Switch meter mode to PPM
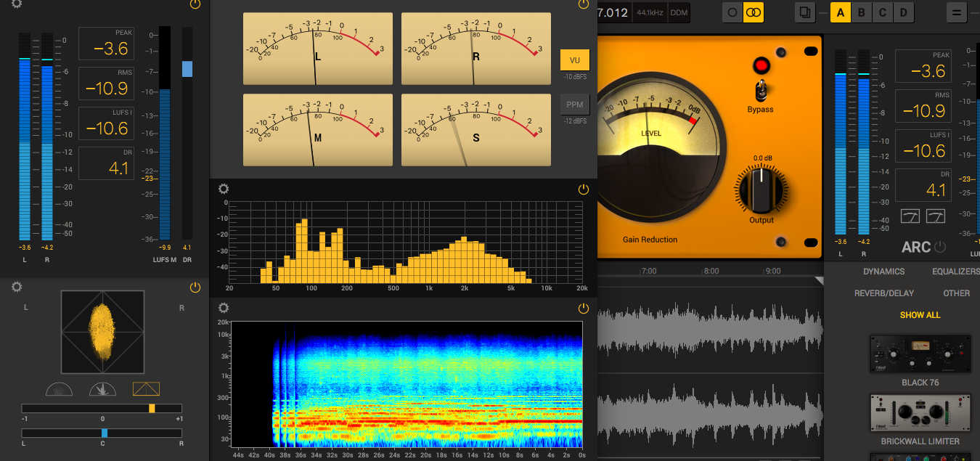Viewport: 980px width, 461px height. pos(574,105)
